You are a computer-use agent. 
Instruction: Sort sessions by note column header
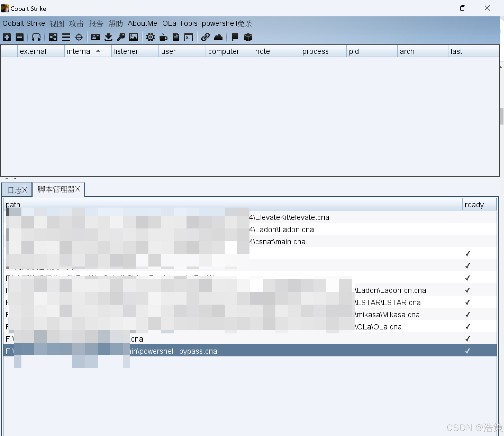pyautogui.click(x=276, y=51)
